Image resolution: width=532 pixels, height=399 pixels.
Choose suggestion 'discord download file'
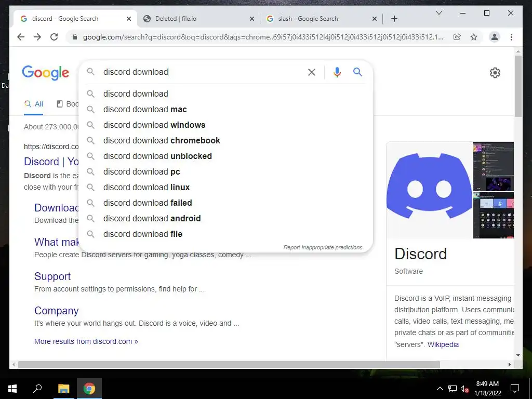(225, 234)
